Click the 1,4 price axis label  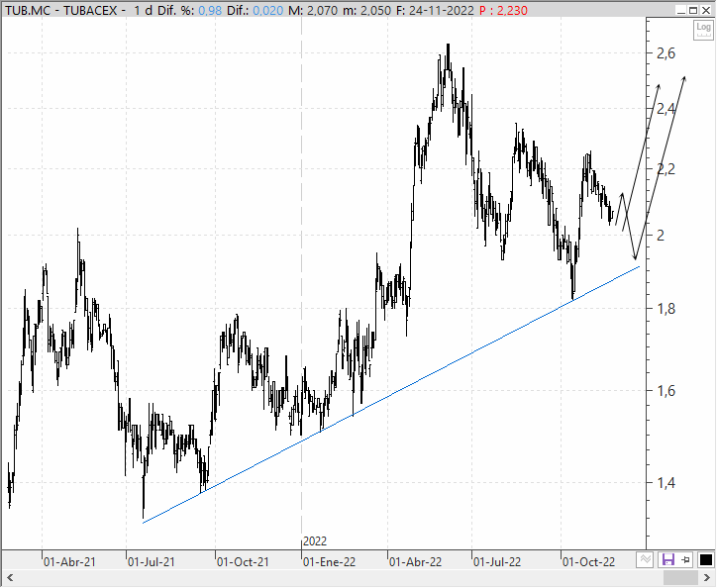click(x=666, y=482)
